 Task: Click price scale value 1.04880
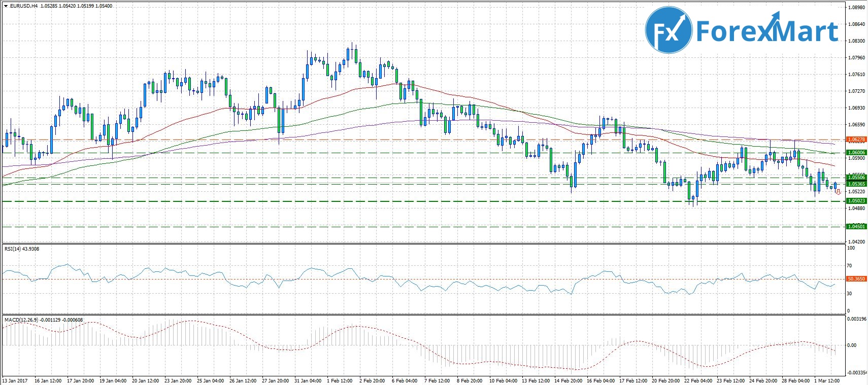tap(856, 208)
